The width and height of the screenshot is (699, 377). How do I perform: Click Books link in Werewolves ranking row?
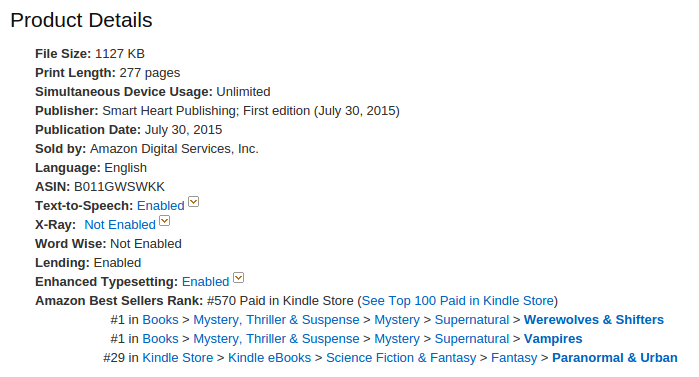(160, 320)
